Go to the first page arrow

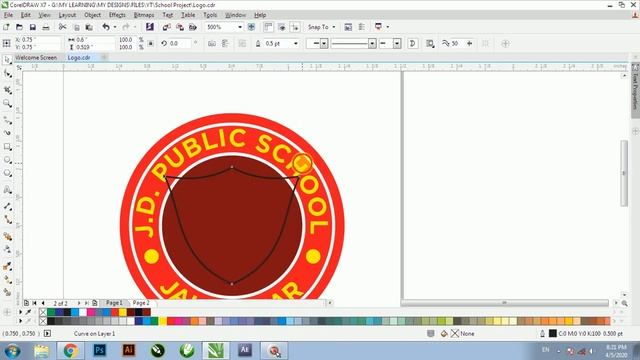coord(34,303)
